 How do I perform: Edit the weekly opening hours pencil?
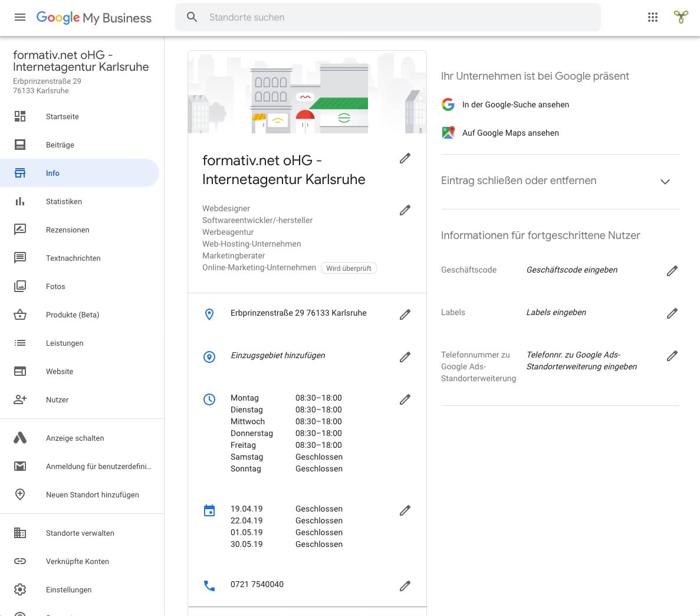405,400
